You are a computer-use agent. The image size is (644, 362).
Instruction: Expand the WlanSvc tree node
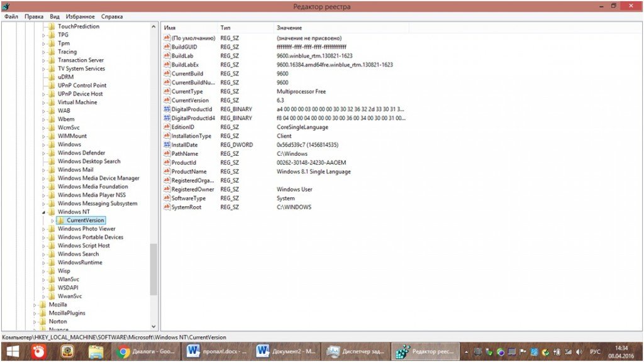(x=43, y=280)
